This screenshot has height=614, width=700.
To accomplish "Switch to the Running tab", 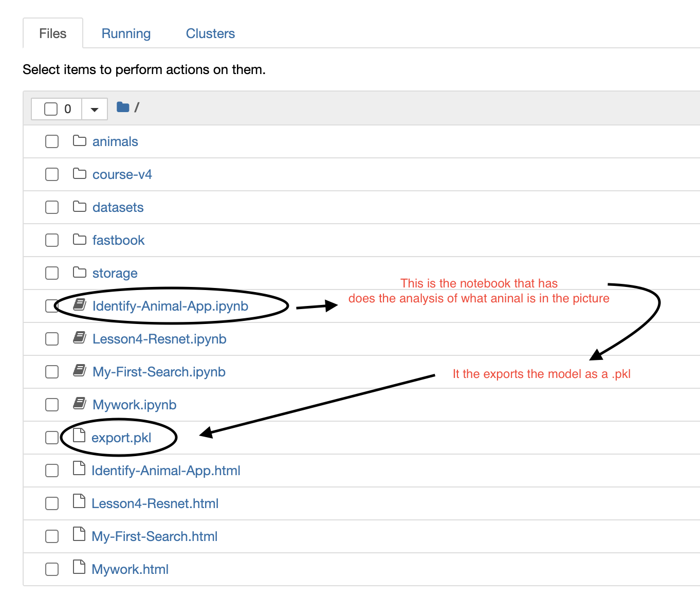I will (x=126, y=33).
